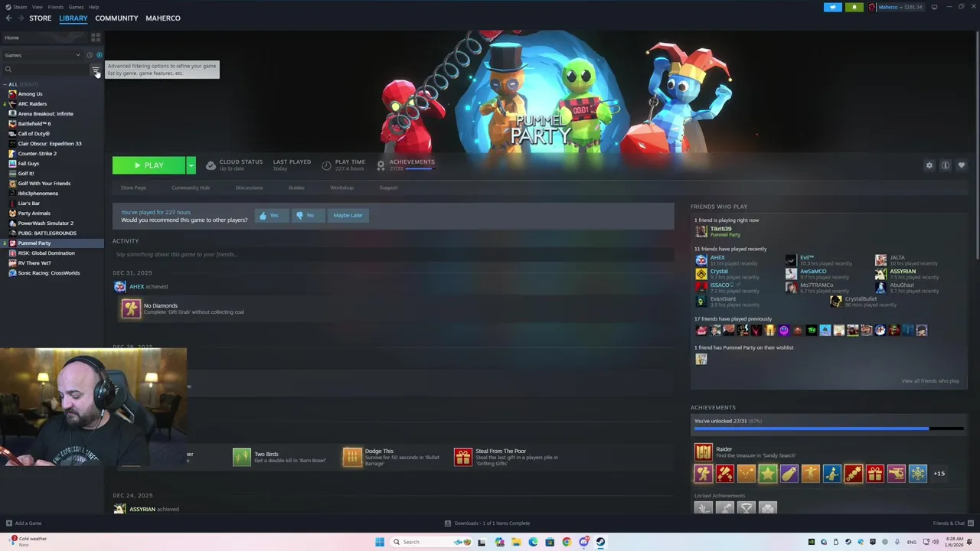The image size is (980, 551).
Task: Open the Community Hub link
Action: tap(191, 187)
